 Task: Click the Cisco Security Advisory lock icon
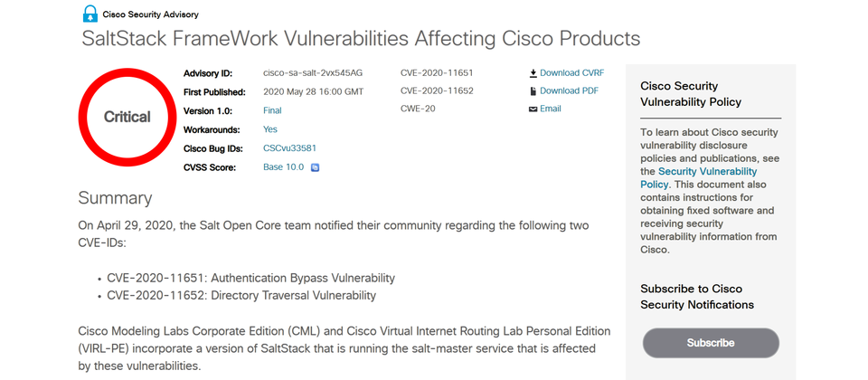click(x=90, y=14)
